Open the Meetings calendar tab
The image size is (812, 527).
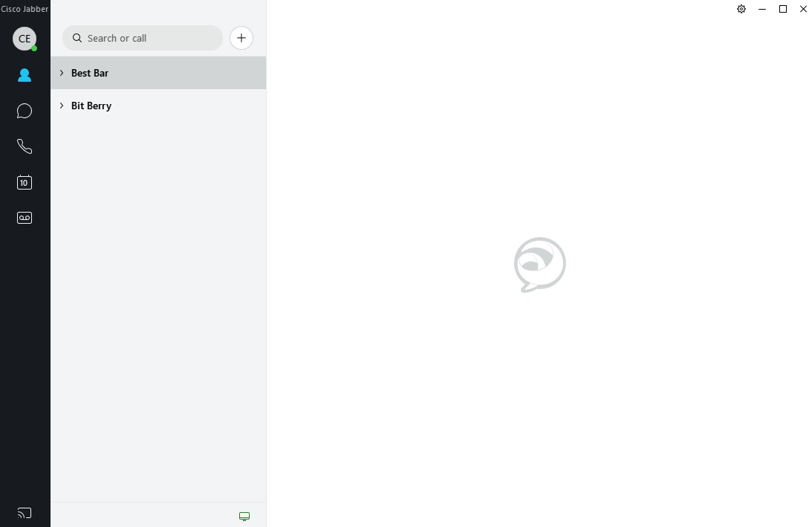click(25, 182)
